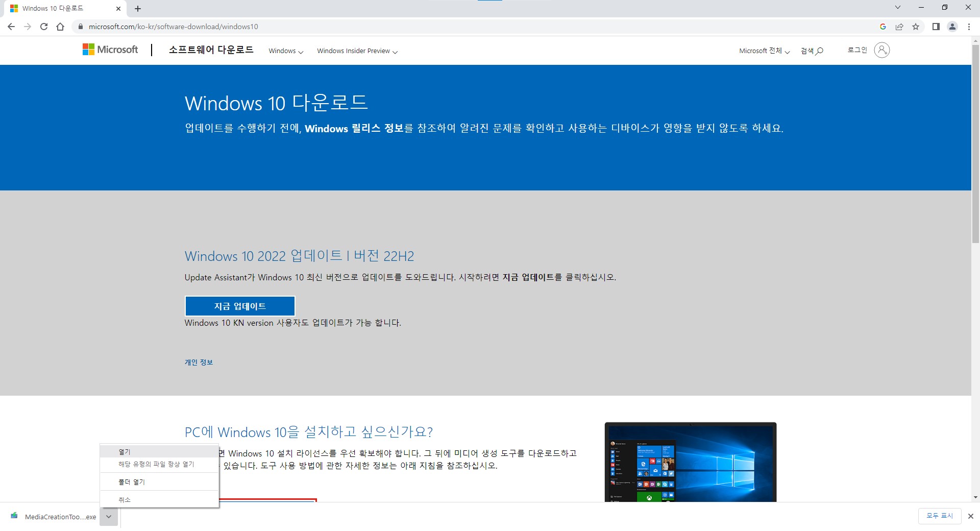This screenshot has width=980, height=531.
Task: Click 모두 표시 to show all downloads
Action: coord(940,516)
